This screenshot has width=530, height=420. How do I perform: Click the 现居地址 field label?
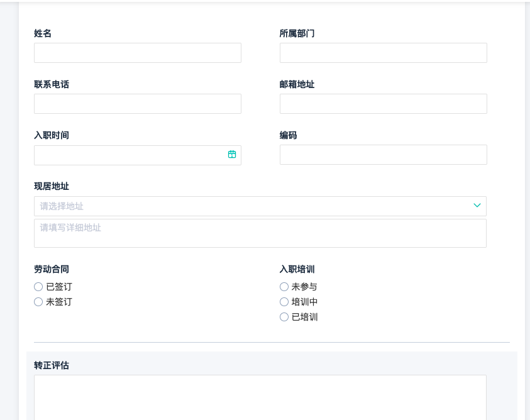(52, 186)
